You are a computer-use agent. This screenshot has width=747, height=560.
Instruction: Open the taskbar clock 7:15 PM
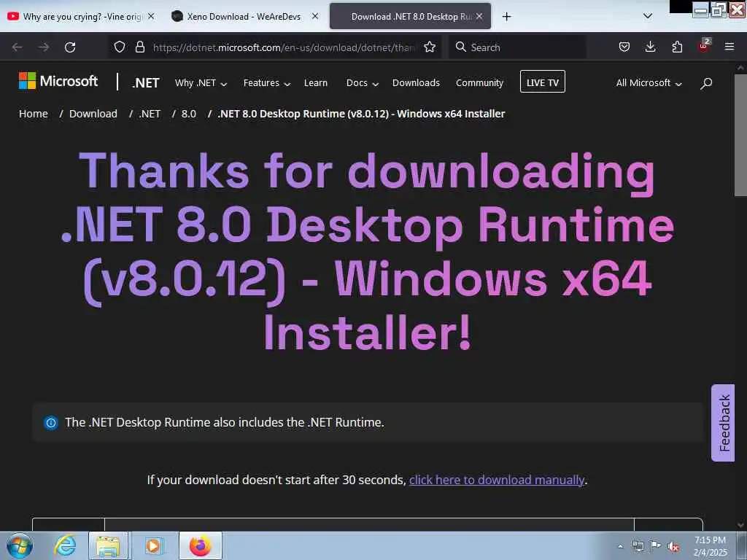point(711,546)
